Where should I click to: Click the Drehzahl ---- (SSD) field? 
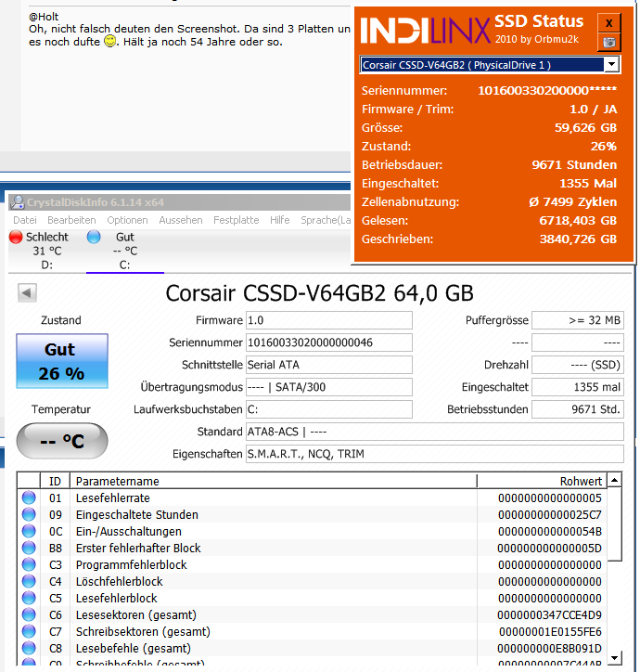(x=578, y=365)
